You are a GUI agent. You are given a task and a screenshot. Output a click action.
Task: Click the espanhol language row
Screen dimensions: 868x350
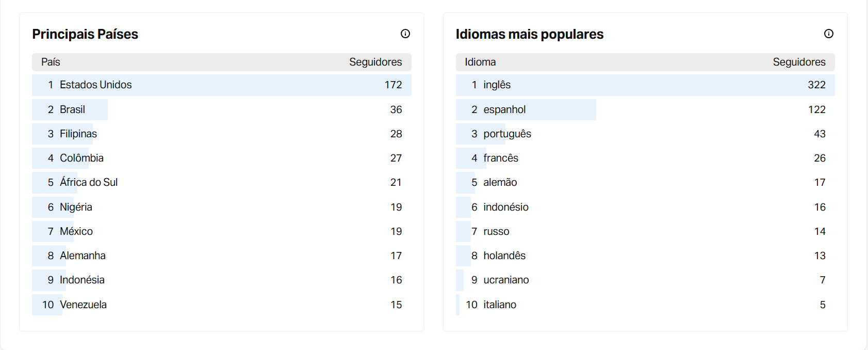click(x=645, y=109)
